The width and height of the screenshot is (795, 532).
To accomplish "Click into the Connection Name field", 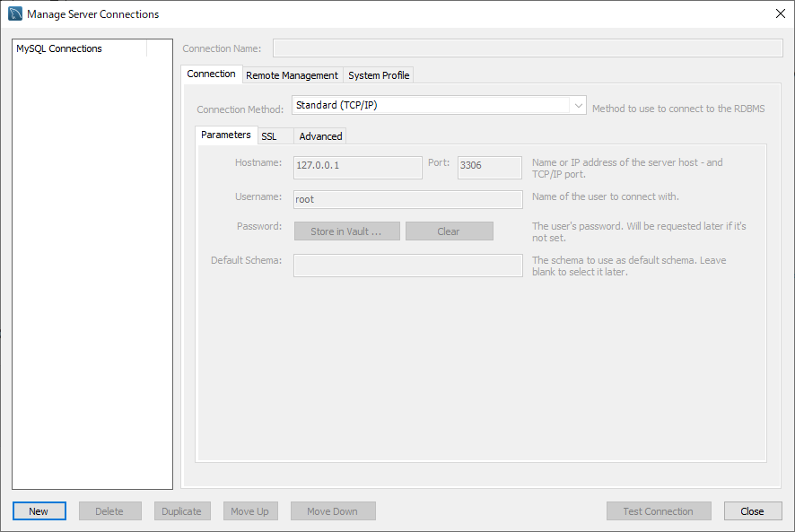I will [x=528, y=48].
